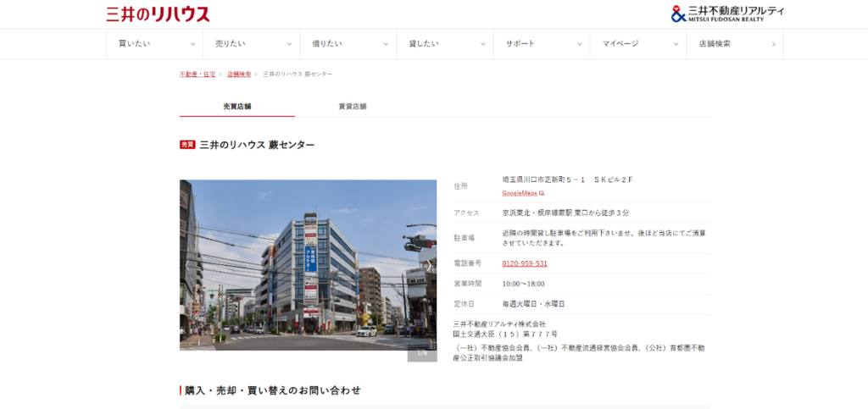This screenshot has width=868, height=409.
Task: Click the business hours 10:00〜18:00 text
Action: pyautogui.click(x=523, y=284)
